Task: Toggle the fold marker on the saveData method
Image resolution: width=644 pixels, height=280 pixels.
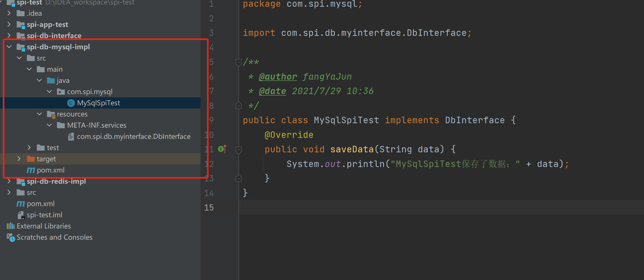Action: click(x=239, y=150)
